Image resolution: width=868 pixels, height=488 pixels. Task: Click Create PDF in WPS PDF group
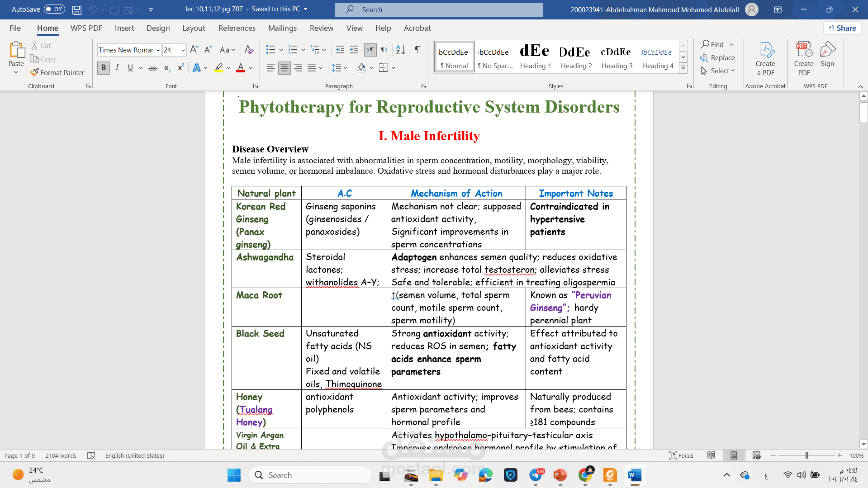coord(804,59)
